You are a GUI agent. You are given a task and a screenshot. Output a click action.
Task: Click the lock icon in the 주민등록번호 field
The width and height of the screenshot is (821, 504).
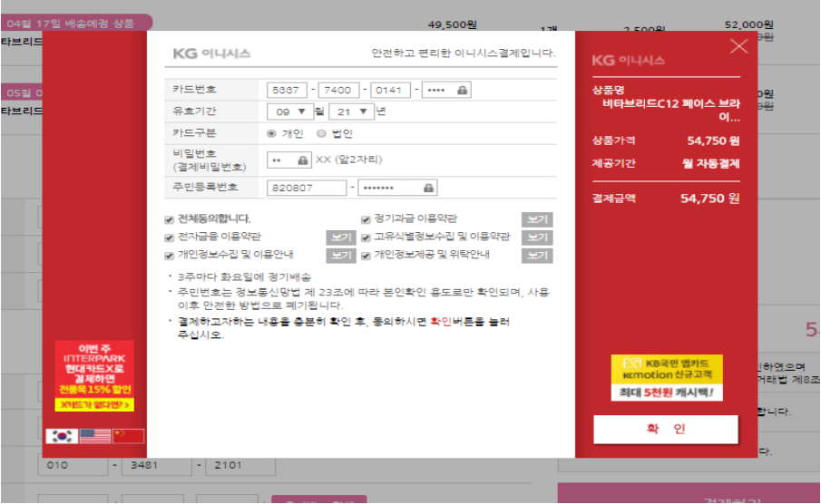pos(427,188)
